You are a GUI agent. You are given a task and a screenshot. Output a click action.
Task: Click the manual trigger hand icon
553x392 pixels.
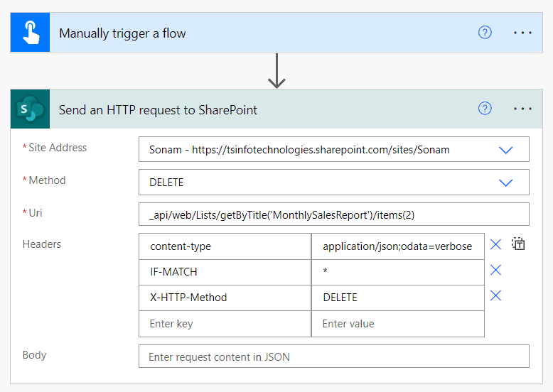tap(31, 33)
